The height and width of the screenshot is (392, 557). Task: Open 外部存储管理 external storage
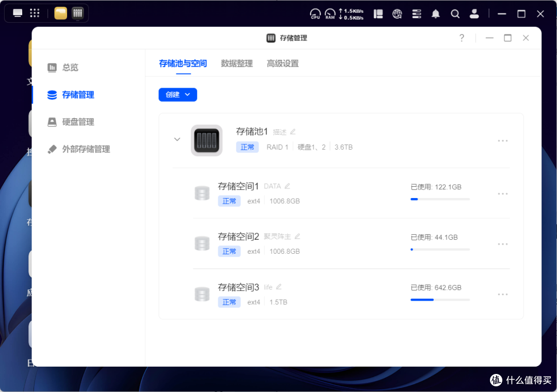tap(86, 149)
